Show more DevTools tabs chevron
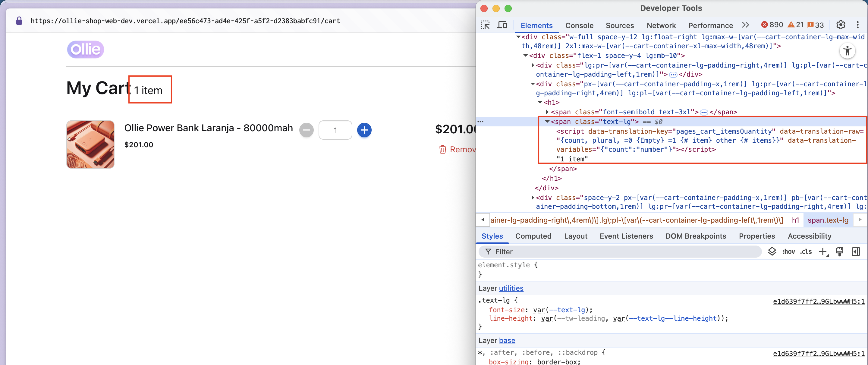868x365 pixels. click(745, 25)
